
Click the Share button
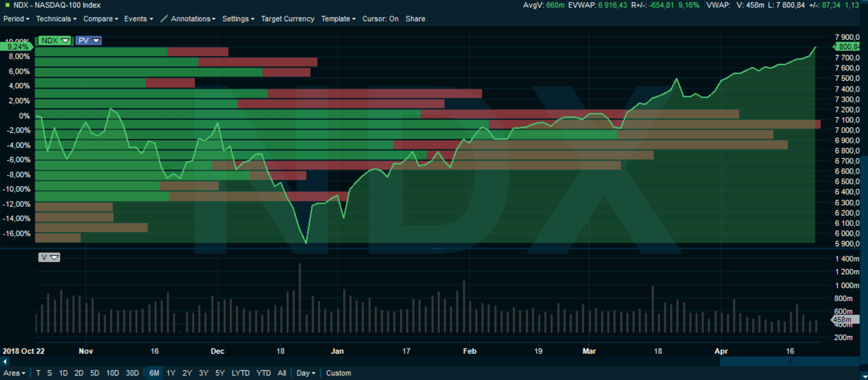click(415, 19)
